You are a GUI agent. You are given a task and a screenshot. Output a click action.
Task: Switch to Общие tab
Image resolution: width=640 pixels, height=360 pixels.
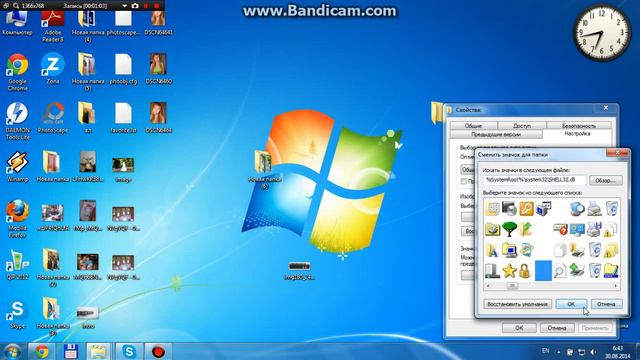[x=473, y=126]
